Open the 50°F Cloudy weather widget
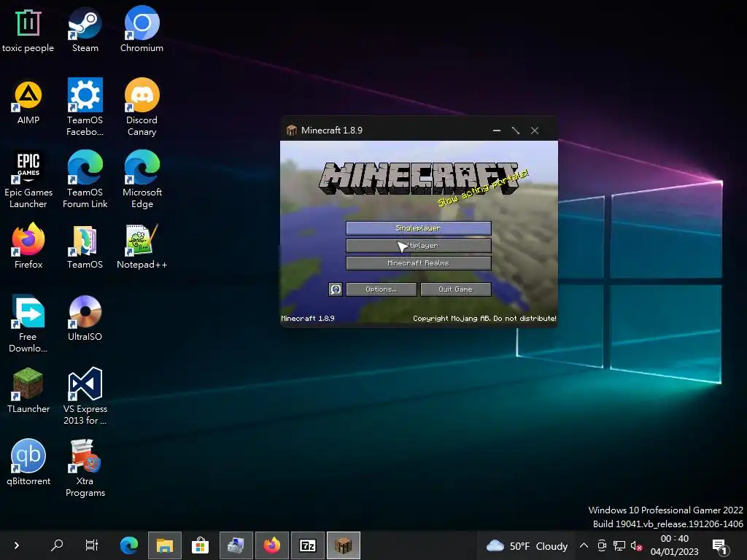Viewport: 747px width, 560px height. tap(527, 545)
